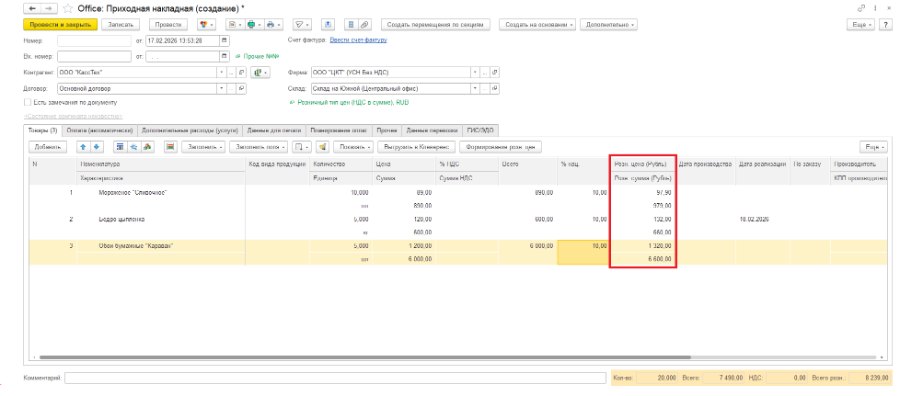Open the Контрагент card with its open button
Image resolution: width=900 pixels, height=396 pixels.
(242, 73)
